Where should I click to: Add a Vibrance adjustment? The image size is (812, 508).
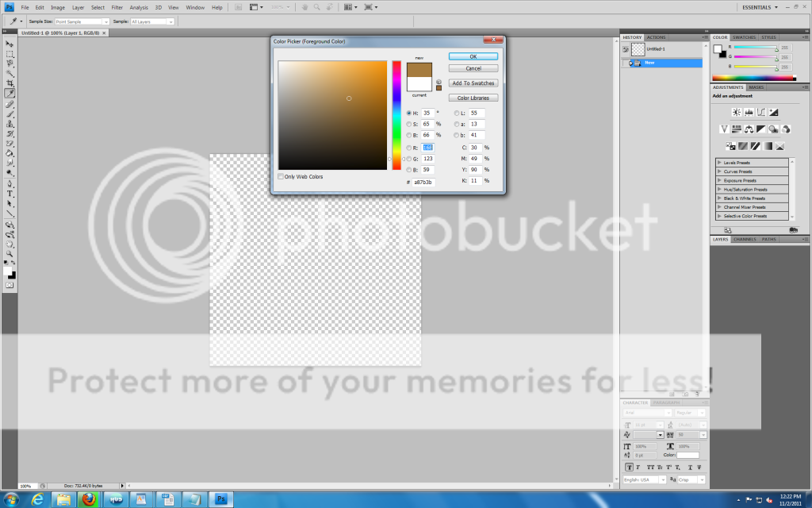point(724,129)
